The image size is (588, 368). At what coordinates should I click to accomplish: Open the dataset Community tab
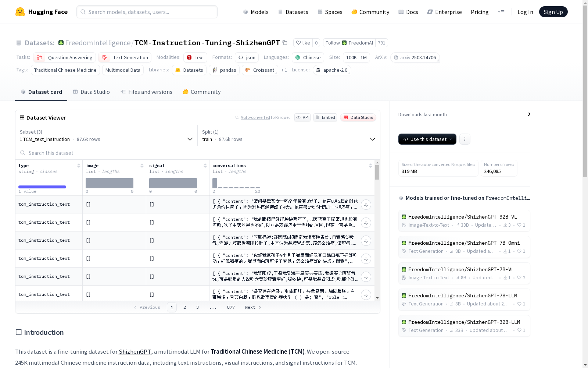(202, 92)
